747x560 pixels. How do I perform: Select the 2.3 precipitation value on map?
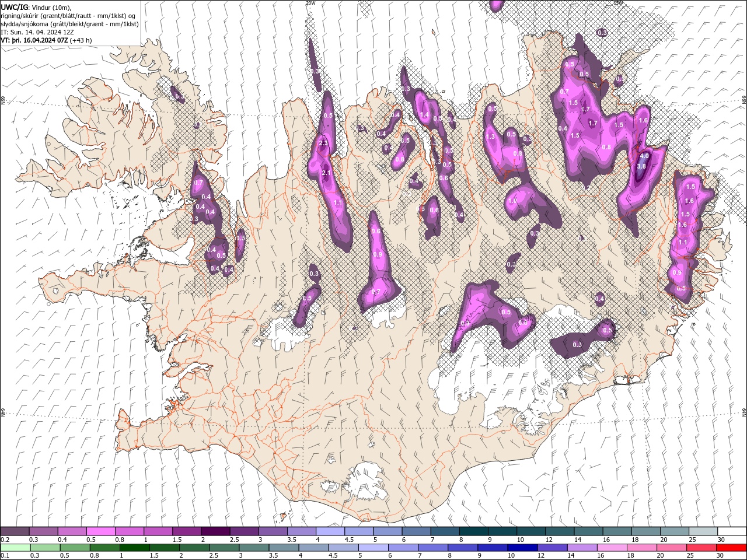[x=323, y=143]
